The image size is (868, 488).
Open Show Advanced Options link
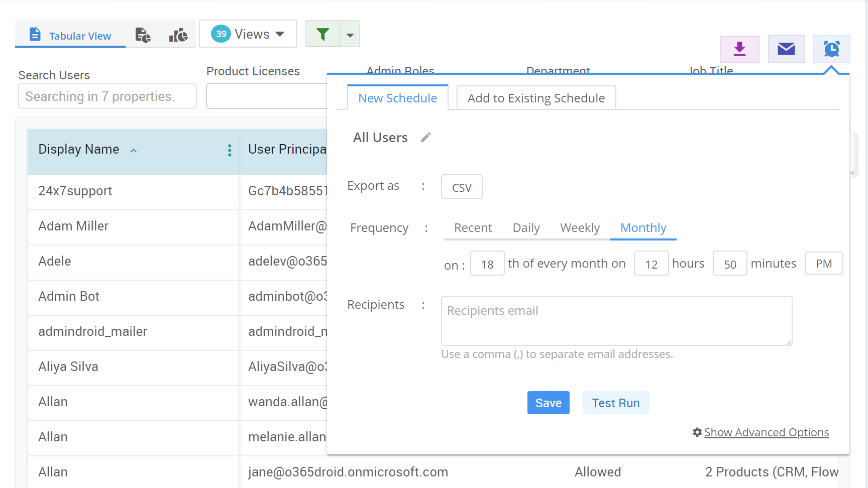point(766,432)
